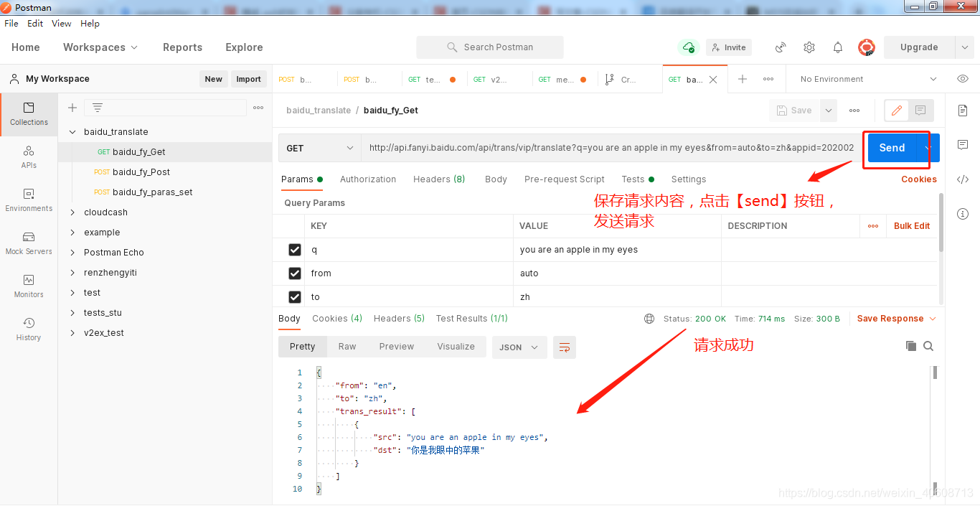Uncheck the from parameter checkbox
980x506 pixels.
[294, 273]
